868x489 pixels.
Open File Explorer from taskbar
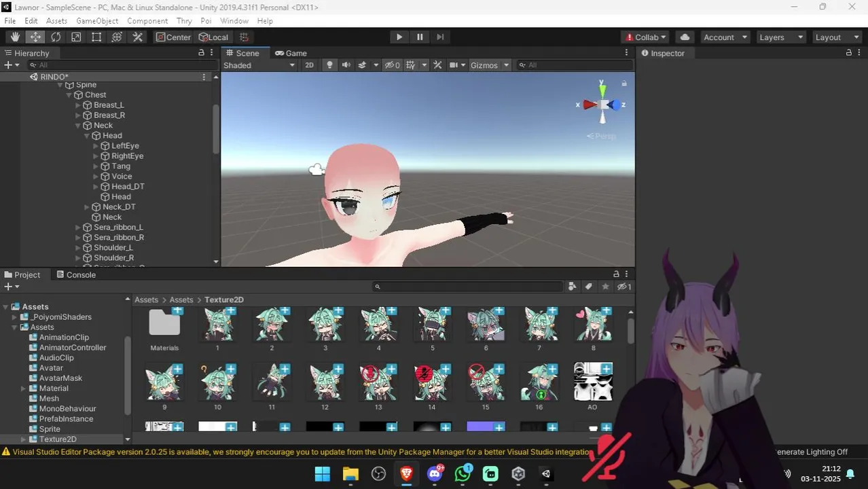click(x=350, y=474)
